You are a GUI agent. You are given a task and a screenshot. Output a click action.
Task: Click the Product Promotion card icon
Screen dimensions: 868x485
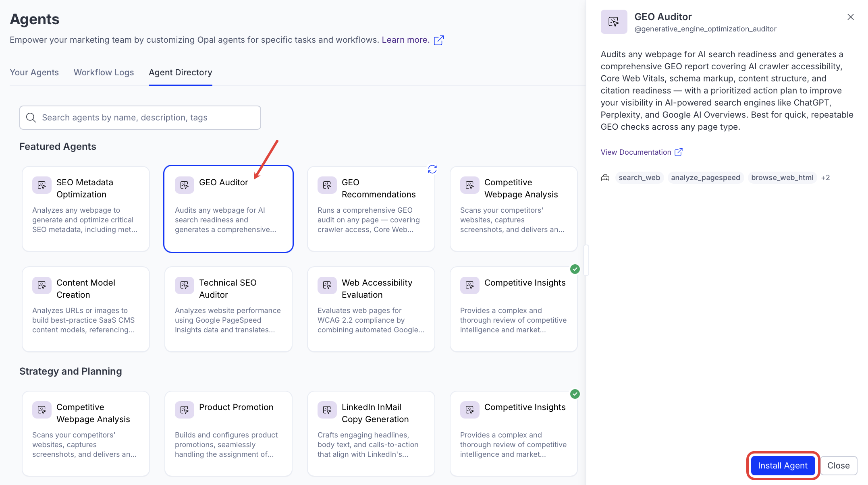click(185, 410)
